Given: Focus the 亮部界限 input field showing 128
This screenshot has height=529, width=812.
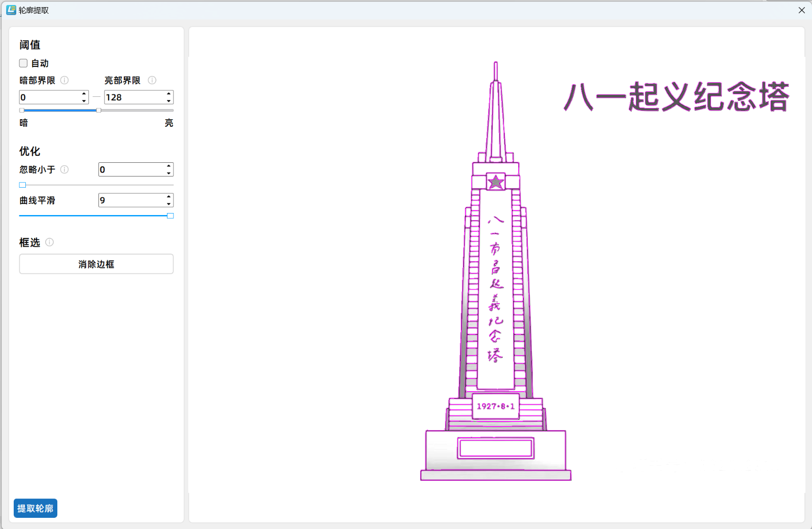Looking at the screenshot, I should coord(134,97).
